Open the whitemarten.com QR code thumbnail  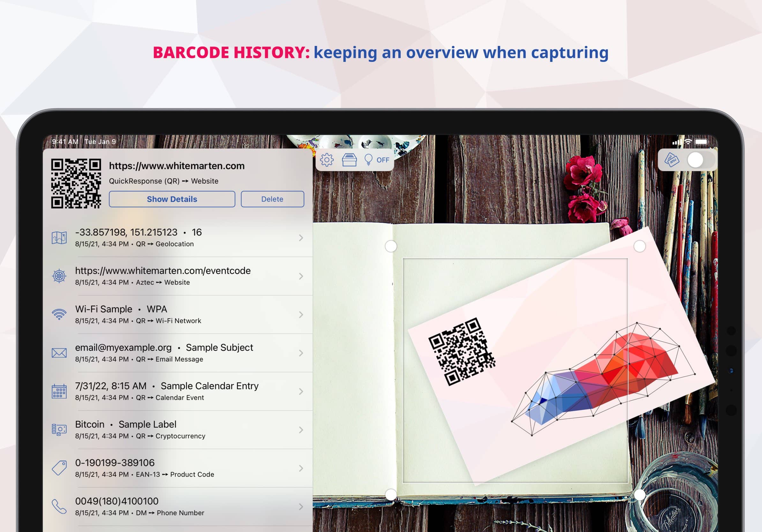[x=76, y=183]
